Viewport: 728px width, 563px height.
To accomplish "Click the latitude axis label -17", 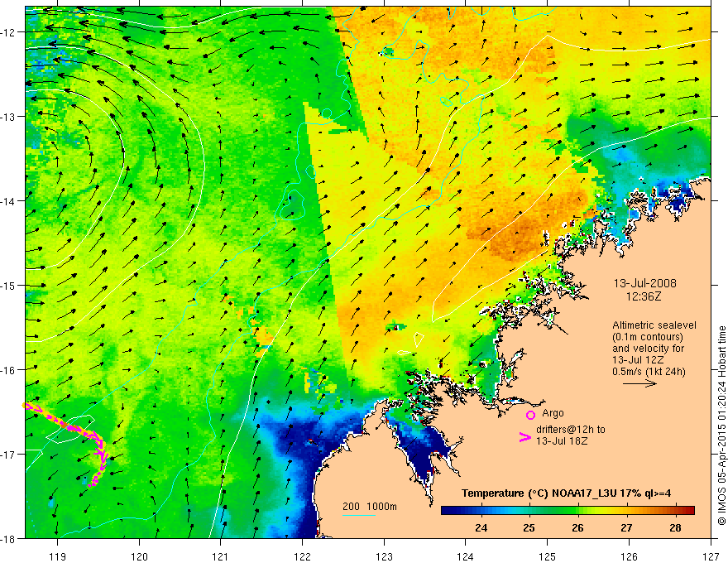I will 9,455.
